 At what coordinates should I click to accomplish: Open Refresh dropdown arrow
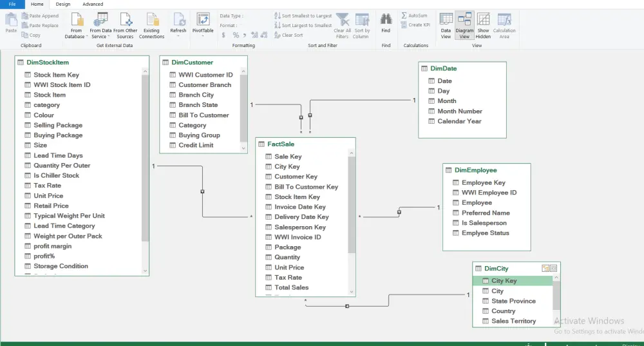pyautogui.click(x=178, y=37)
